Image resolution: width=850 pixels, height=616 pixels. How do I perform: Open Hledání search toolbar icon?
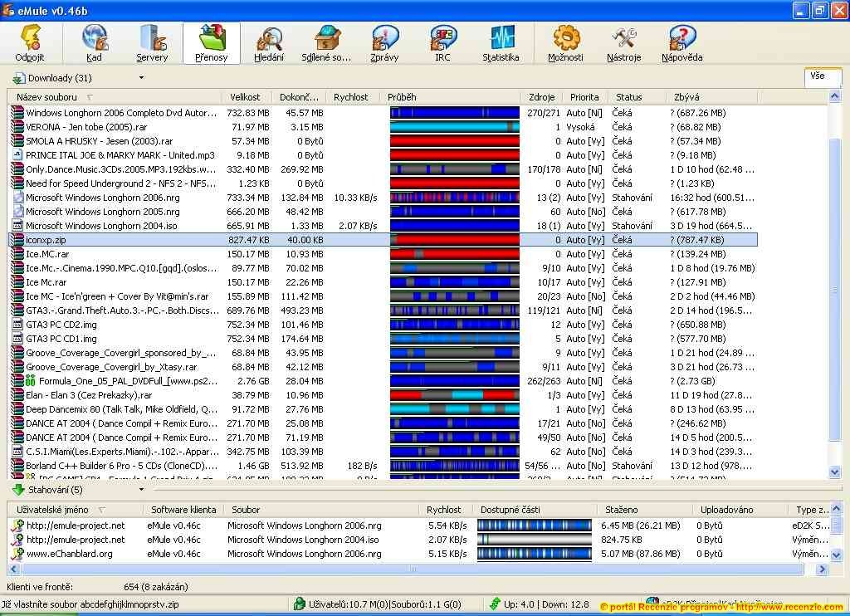click(269, 43)
